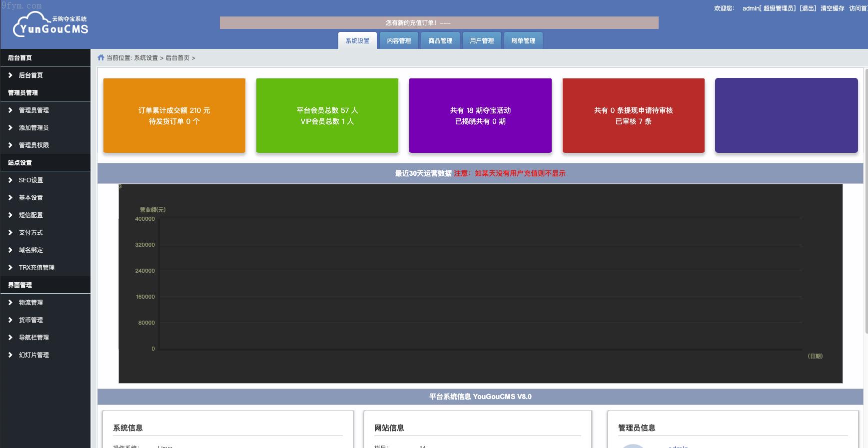The width and height of the screenshot is (868, 448).
Task: Expand the 导航栏管理 sidebar entry
Action: pyautogui.click(x=33, y=338)
